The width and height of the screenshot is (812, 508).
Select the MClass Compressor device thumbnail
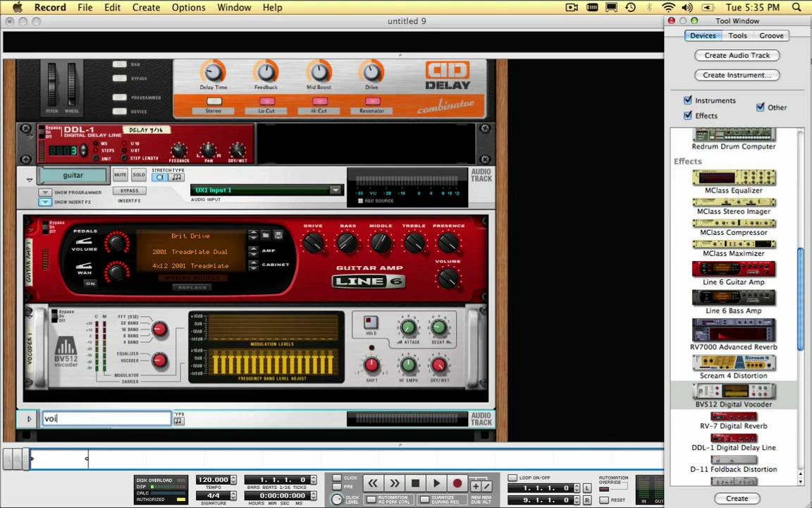click(x=733, y=224)
